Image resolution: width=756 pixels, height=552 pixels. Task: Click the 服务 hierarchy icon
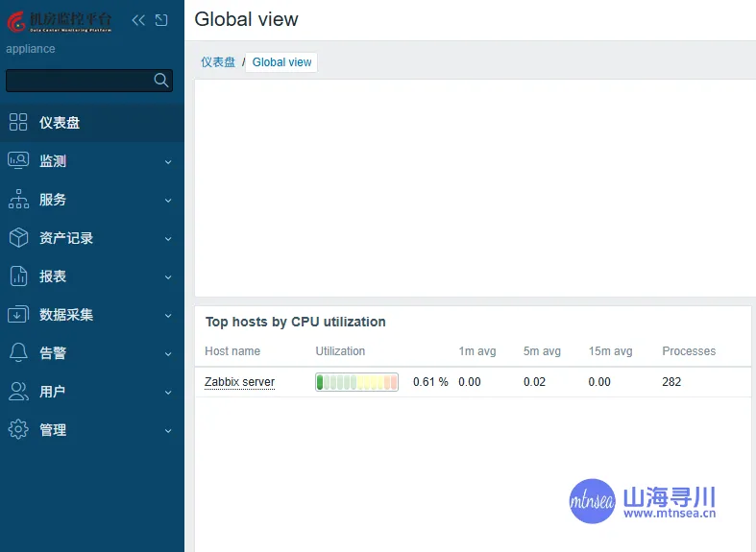pyautogui.click(x=18, y=199)
